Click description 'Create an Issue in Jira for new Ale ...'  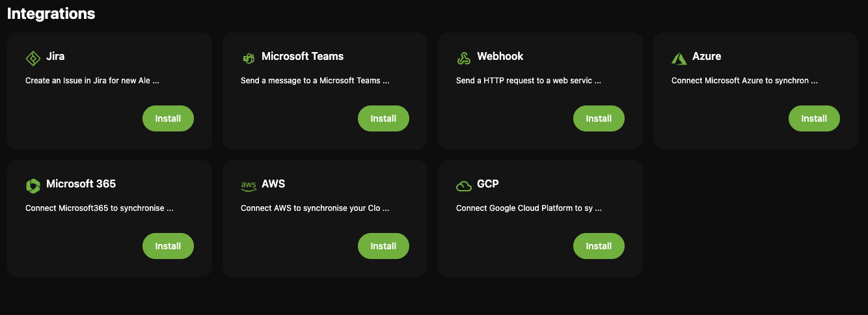coord(92,81)
